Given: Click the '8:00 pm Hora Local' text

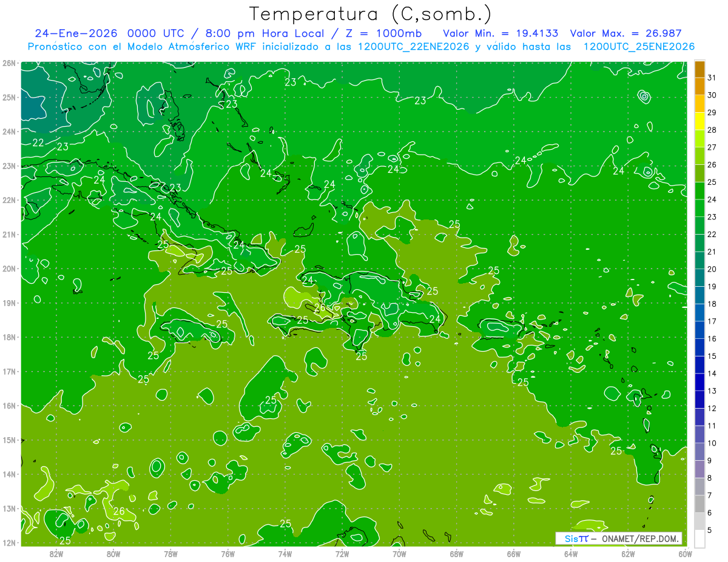Looking at the screenshot, I should 266,33.
